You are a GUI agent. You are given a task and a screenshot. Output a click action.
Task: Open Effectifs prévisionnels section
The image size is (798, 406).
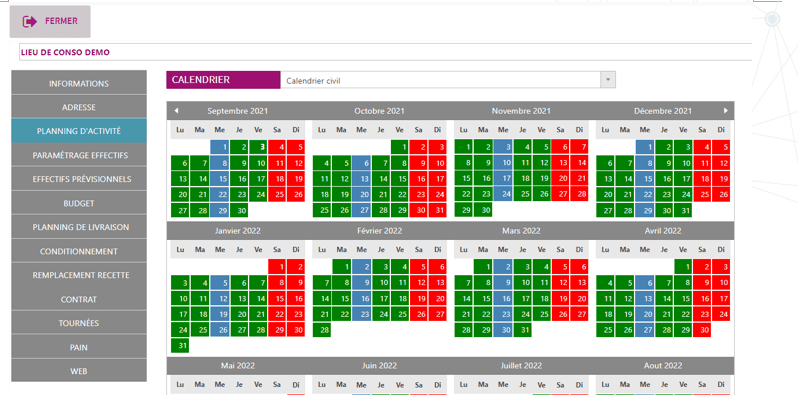pyautogui.click(x=79, y=179)
